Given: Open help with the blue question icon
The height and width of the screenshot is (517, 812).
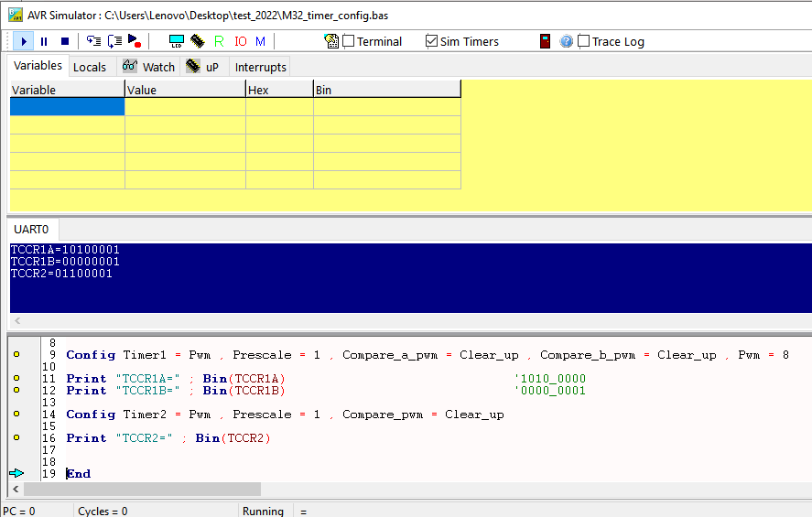Looking at the screenshot, I should pos(567,41).
